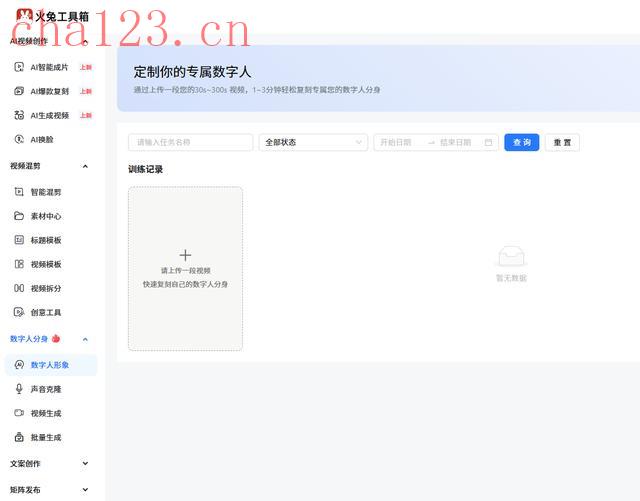Image resolution: width=640 pixels, height=501 pixels.
Task: Click the AI智能成片 sidebar icon
Action: coord(19,67)
